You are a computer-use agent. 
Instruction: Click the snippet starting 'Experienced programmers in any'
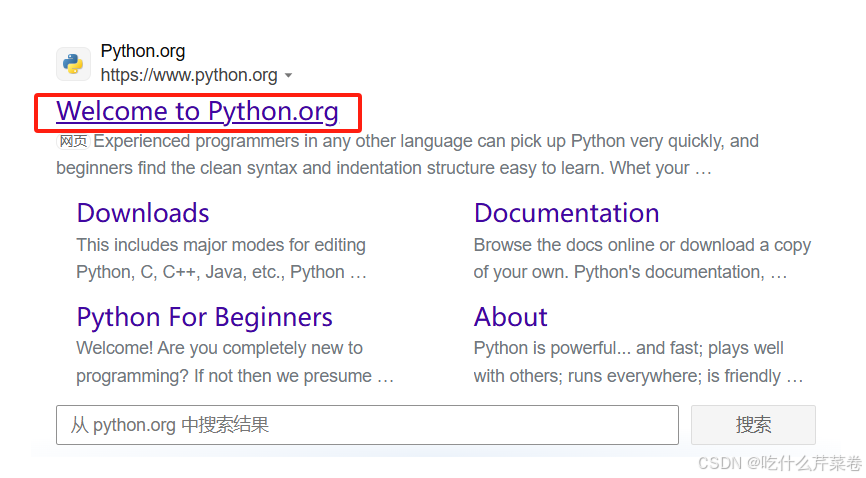[x=408, y=155]
